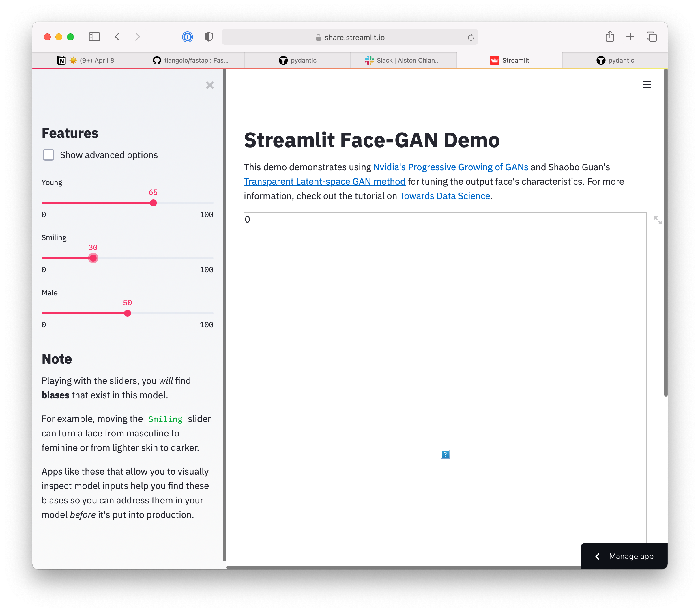
Task: Toggle the Safari sidebar
Action: [95, 37]
